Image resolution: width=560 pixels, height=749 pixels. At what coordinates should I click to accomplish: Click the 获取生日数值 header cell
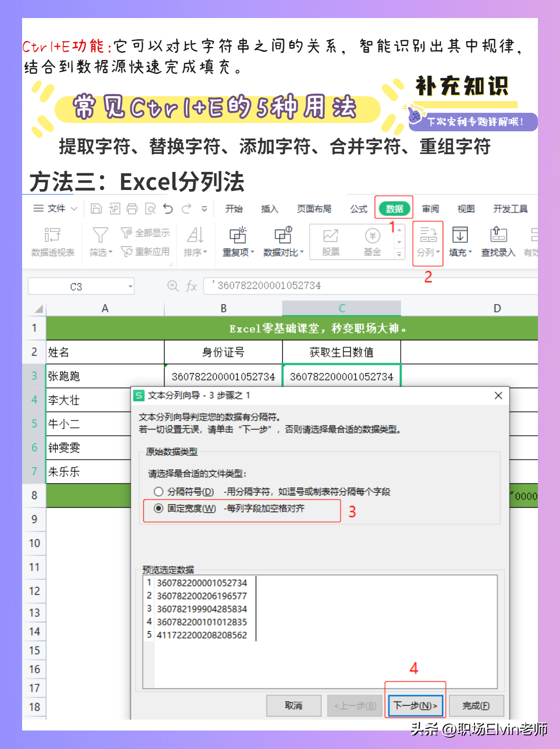[342, 352]
